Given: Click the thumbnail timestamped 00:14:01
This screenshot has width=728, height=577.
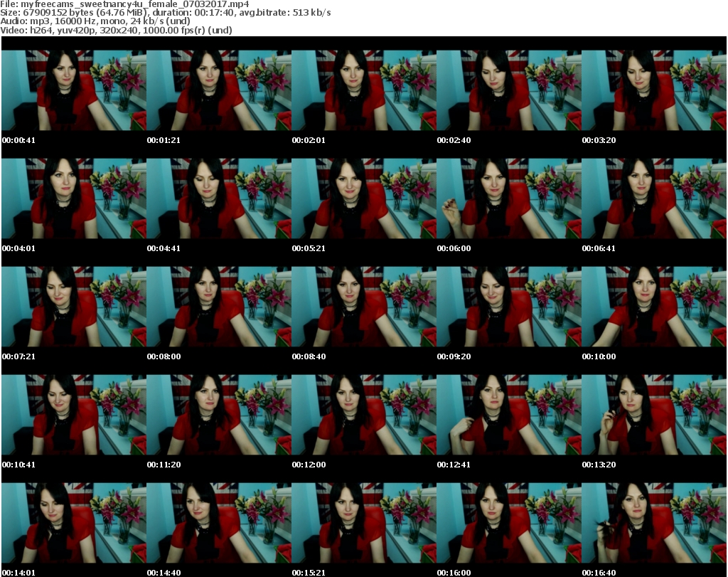Looking at the screenshot, I should 74,523.
